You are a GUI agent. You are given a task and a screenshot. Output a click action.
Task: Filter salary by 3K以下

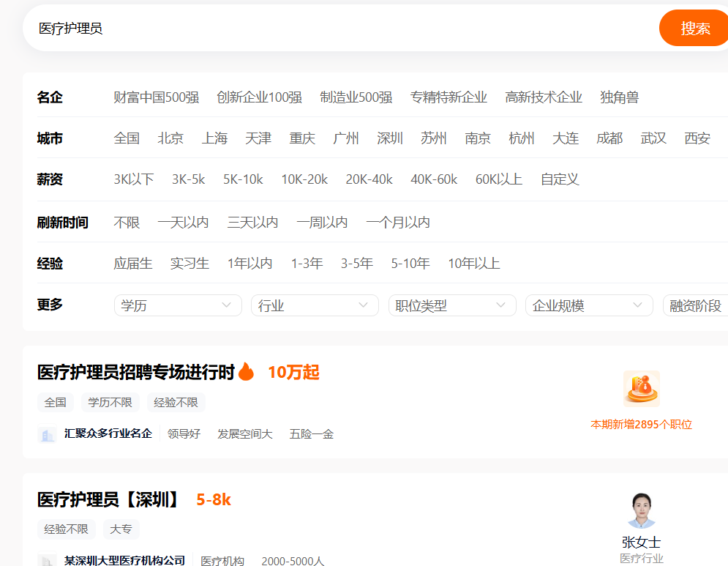134,179
